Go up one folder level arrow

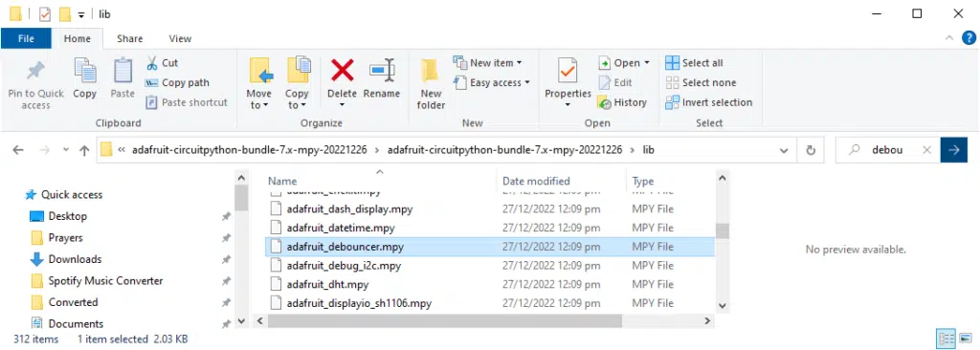84,150
